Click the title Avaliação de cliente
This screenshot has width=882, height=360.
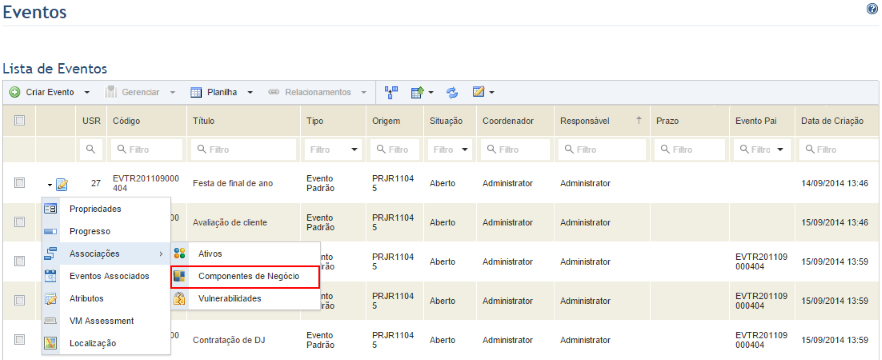point(230,222)
